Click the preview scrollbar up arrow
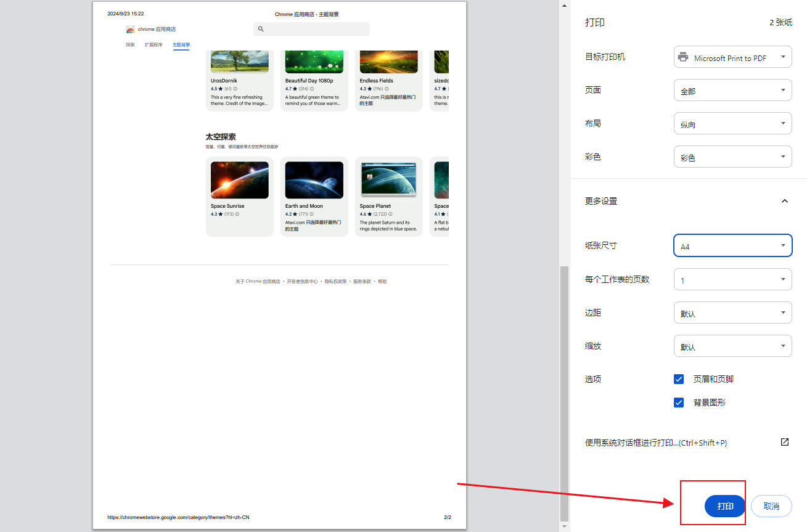Image resolution: width=807 pixels, height=532 pixels. point(564,5)
